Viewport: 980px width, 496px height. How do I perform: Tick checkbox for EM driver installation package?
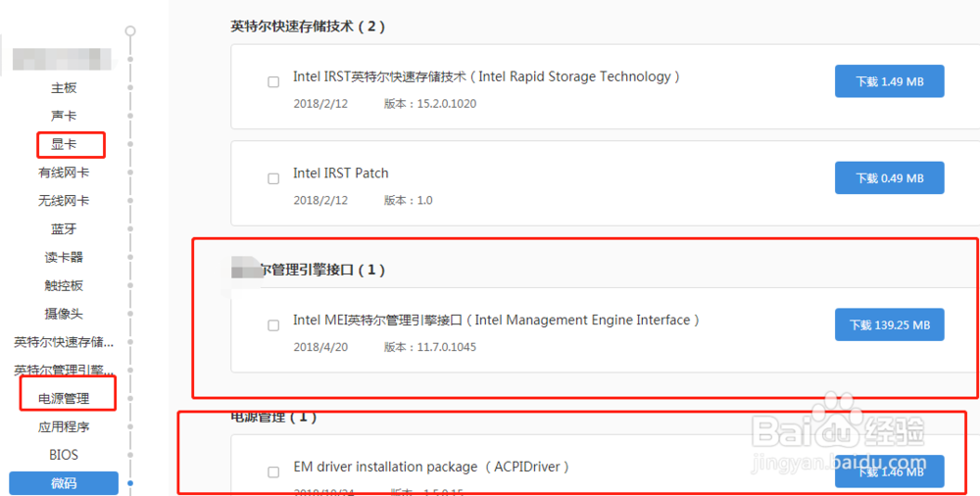point(273,471)
